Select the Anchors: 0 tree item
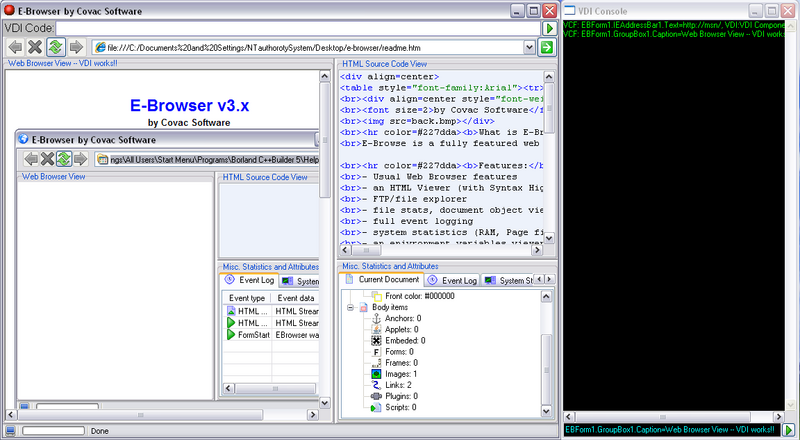The width and height of the screenshot is (800, 440). pyautogui.click(x=403, y=319)
